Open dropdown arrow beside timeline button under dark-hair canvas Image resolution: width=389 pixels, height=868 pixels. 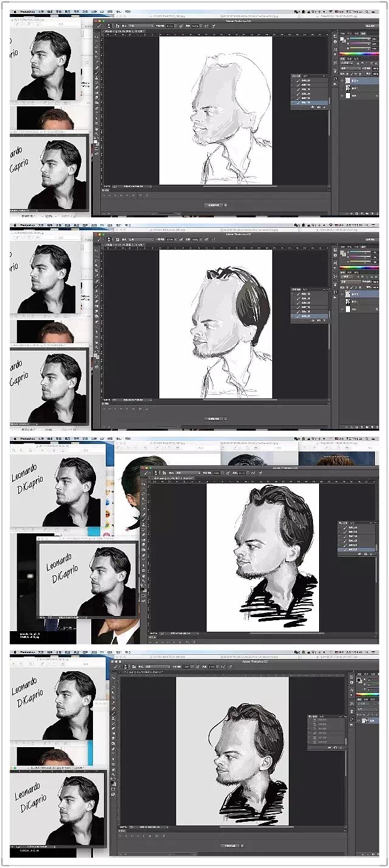(x=226, y=419)
